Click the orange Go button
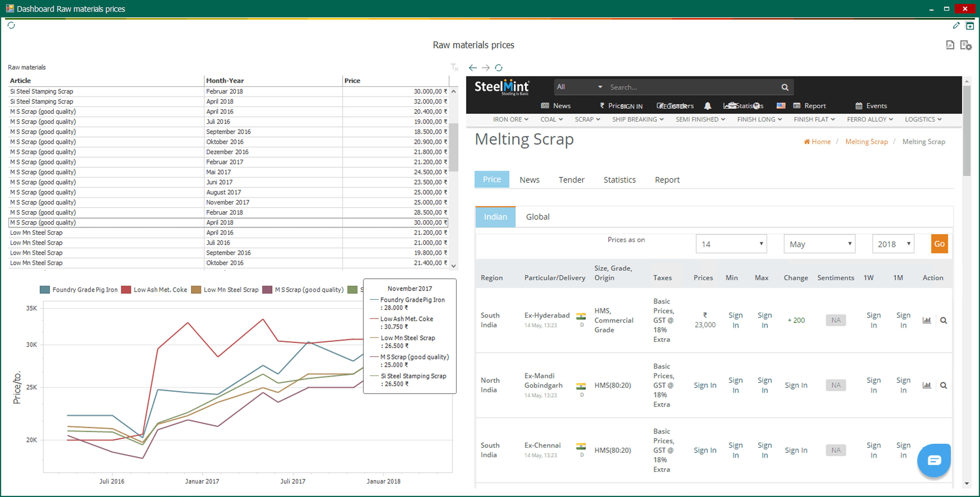Viewport: 980px width, 497px height. (x=939, y=244)
